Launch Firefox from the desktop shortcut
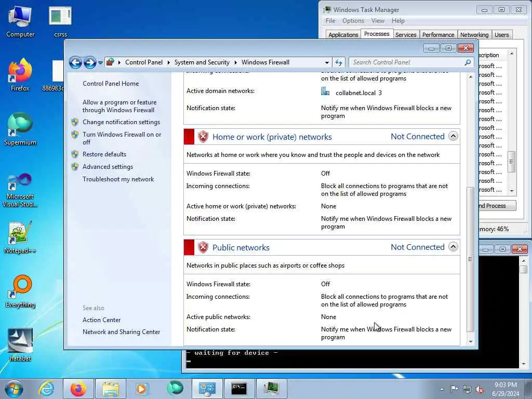Viewport: 532px width, 399px height. [20, 75]
